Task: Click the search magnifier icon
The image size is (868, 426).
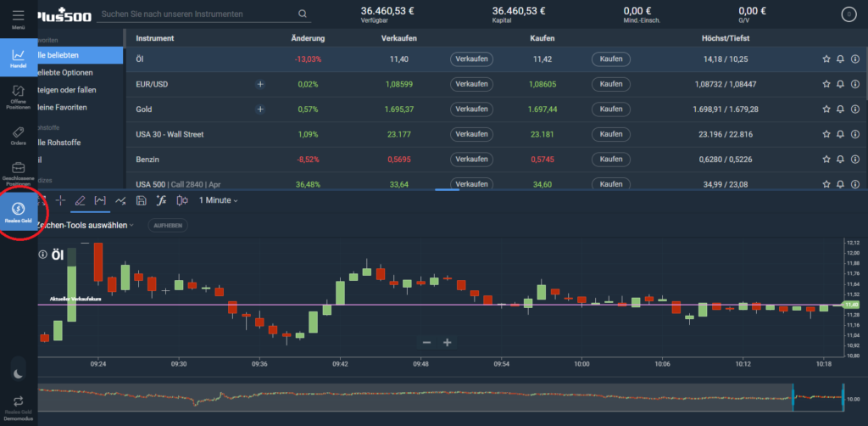Action: pos(303,14)
